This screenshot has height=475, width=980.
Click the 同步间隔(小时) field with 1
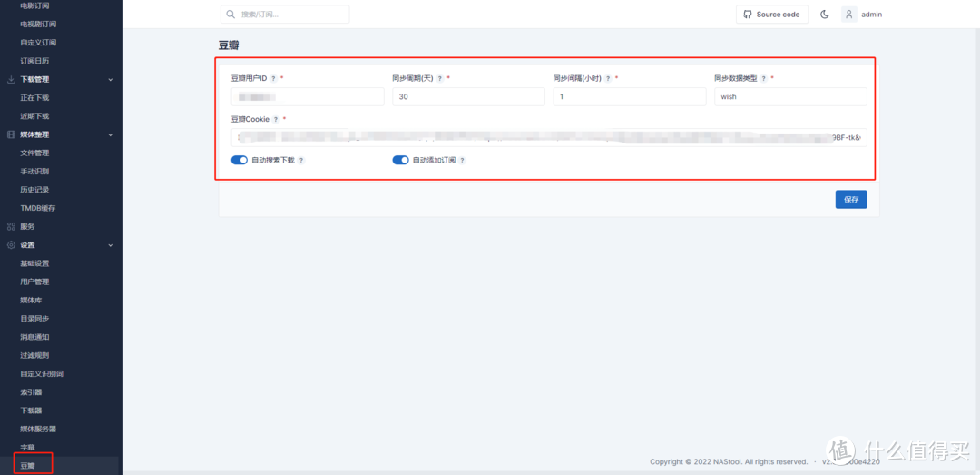pyautogui.click(x=630, y=97)
